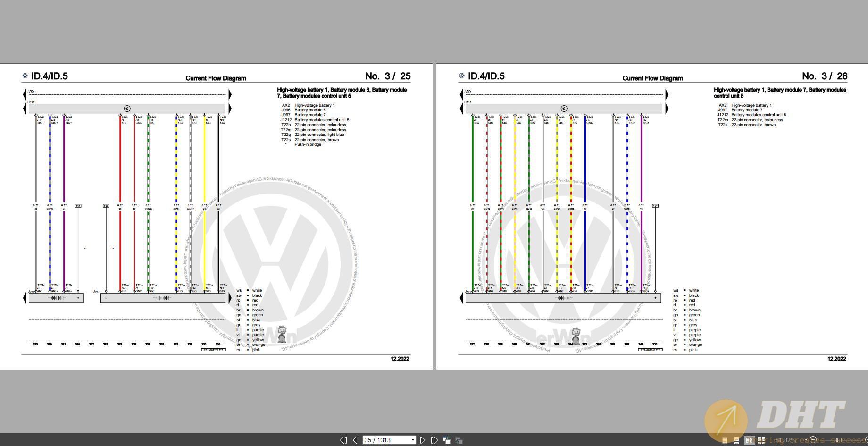Click the zoom slider handle
The height and width of the screenshot is (446, 868).
coord(837,440)
